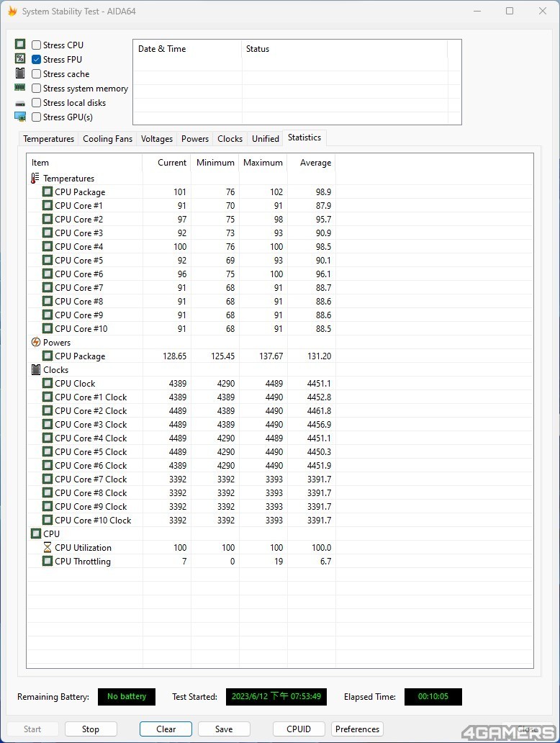560x743 pixels.
Task: Enable the Stress system memory checkbox
Action: coord(36,88)
